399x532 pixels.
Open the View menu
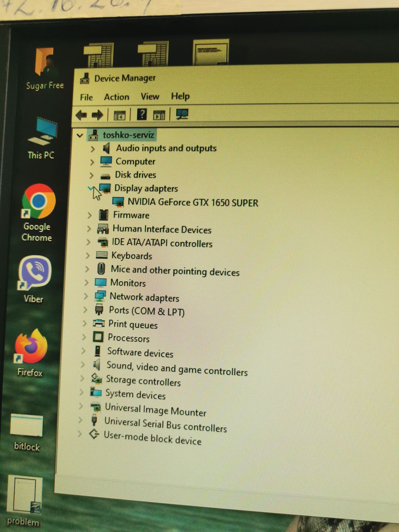coord(150,96)
